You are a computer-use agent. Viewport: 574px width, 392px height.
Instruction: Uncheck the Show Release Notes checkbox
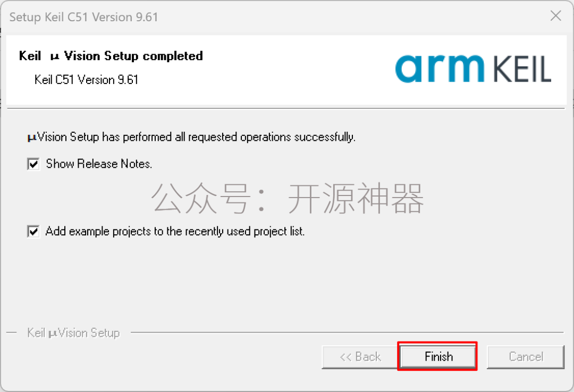33,164
